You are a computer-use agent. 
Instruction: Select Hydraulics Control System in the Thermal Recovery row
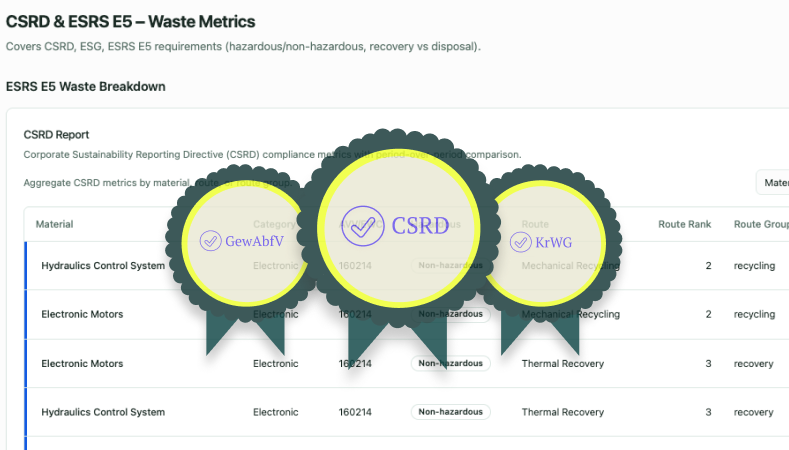pyautogui.click(x=103, y=412)
